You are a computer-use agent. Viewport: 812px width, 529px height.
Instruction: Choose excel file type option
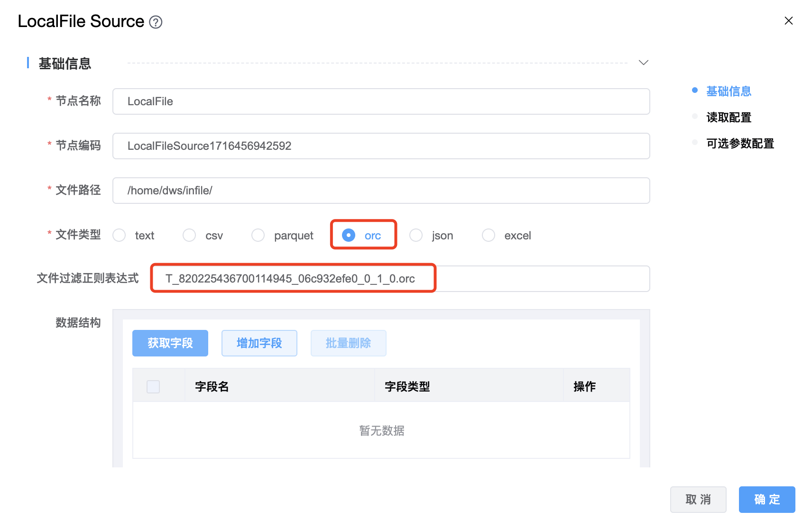pyautogui.click(x=489, y=235)
